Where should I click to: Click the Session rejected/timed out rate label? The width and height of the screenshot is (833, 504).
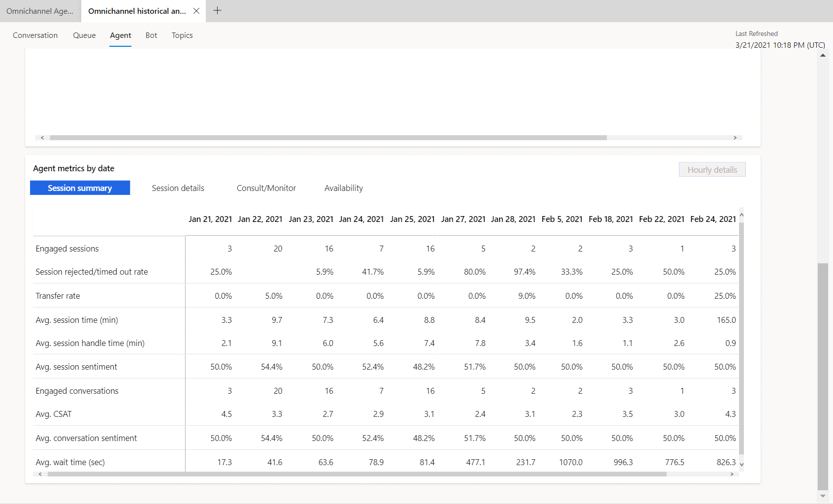click(92, 272)
